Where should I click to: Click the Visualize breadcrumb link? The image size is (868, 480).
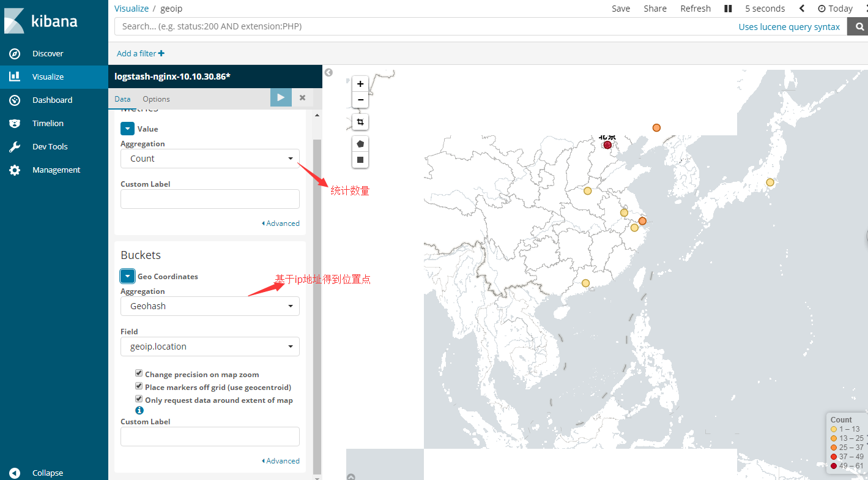[132, 9]
